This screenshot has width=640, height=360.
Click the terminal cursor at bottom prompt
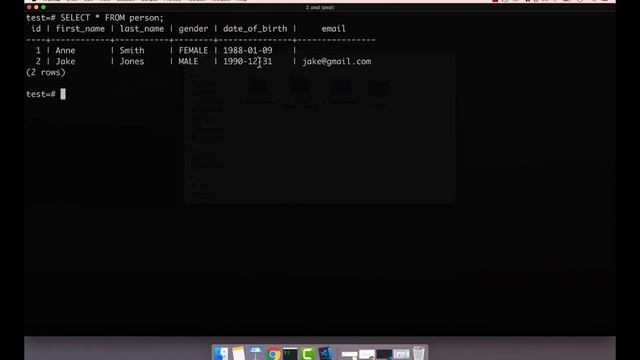[x=63, y=94]
